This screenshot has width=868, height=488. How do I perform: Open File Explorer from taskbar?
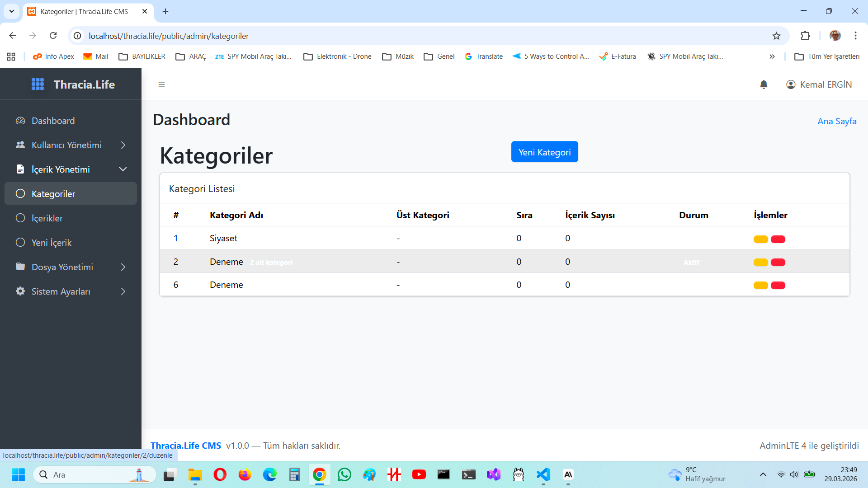[x=195, y=474]
